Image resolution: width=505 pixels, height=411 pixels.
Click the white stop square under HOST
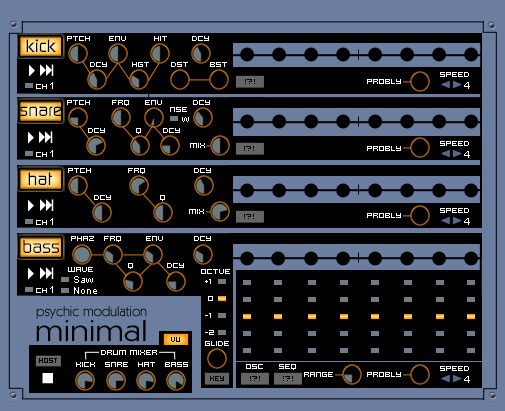point(48,378)
